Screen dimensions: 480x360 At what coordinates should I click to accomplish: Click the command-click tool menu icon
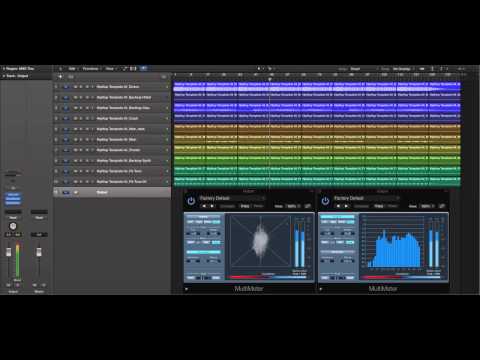click(x=269, y=69)
